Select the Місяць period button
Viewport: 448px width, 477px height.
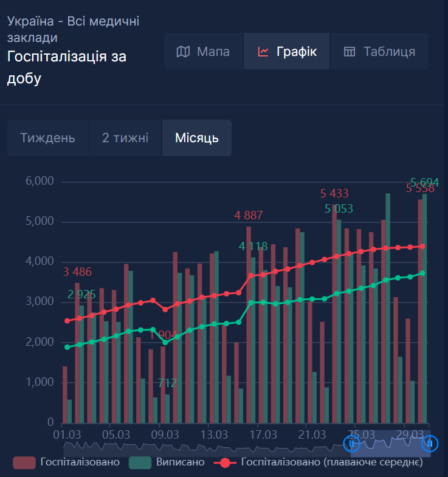[x=196, y=138]
